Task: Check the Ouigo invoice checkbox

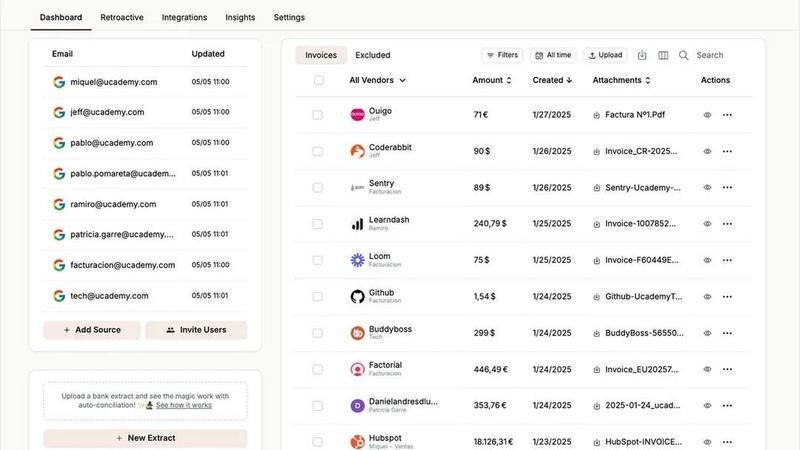Action: [317, 115]
